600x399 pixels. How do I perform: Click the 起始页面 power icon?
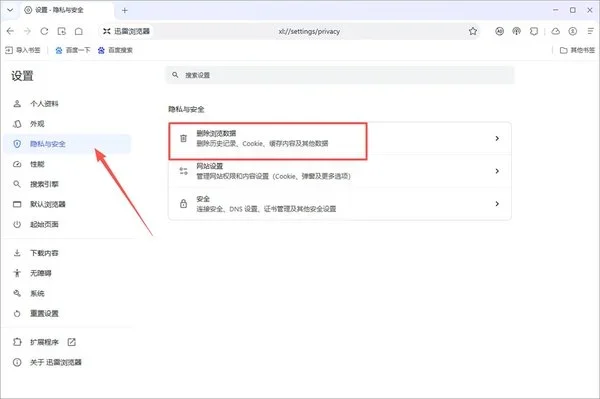tap(17, 225)
